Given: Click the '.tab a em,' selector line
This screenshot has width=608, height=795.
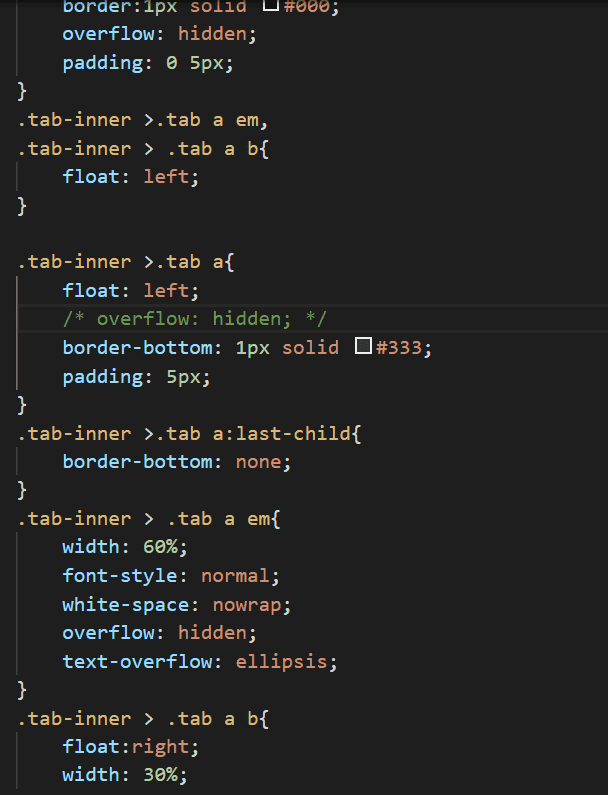Looking at the screenshot, I should point(142,120).
